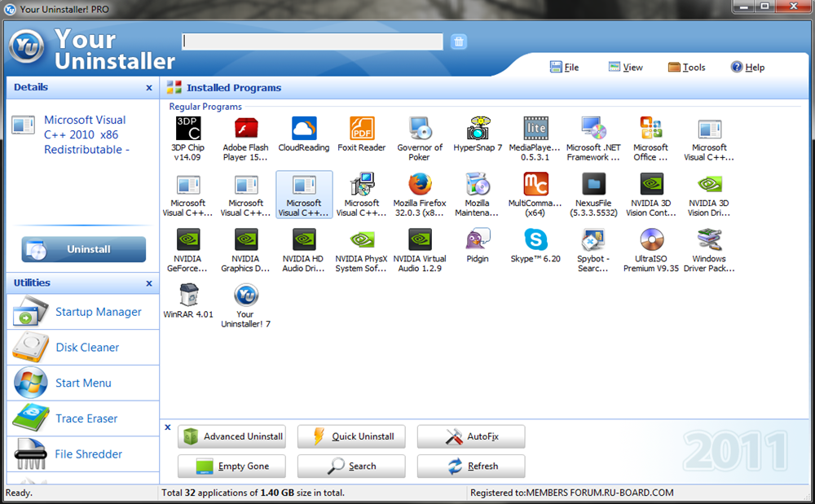Click the Empty Gone button

pos(231,466)
